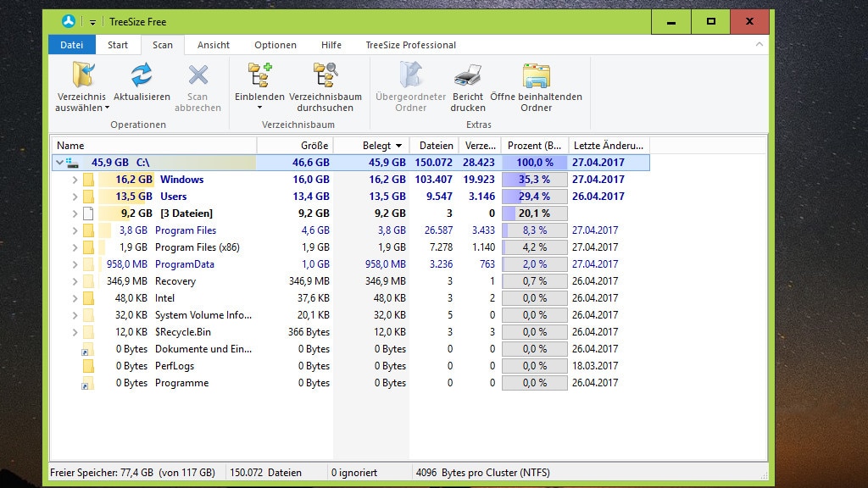Open the Optionen tab
The height and width of the screenshot is (488, 868).
pyautogui.click(x=275, y=45)
